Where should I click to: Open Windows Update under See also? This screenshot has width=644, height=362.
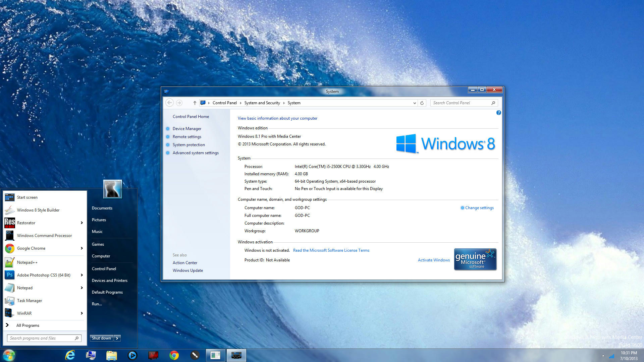coord(187,270)
